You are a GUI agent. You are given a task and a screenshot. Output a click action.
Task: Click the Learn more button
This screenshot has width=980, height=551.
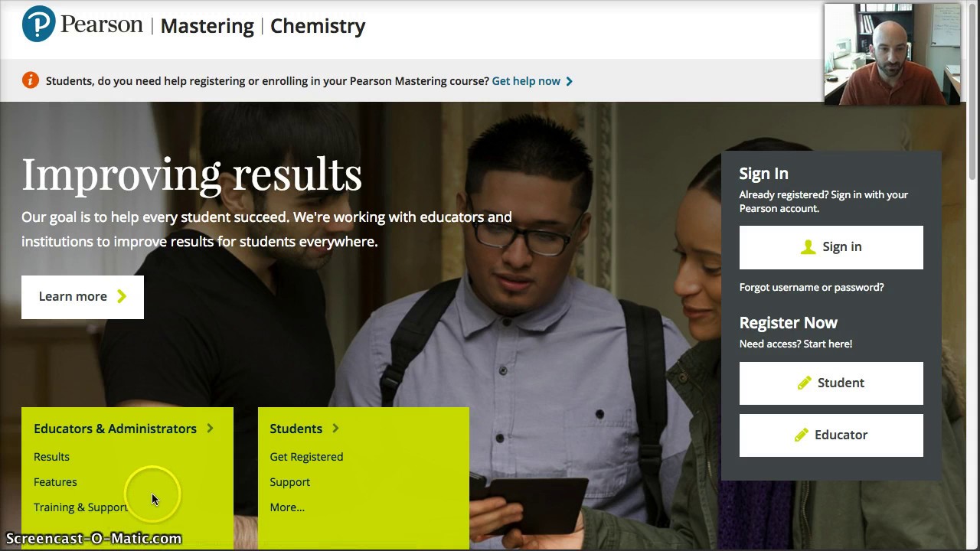click(83, 297)
